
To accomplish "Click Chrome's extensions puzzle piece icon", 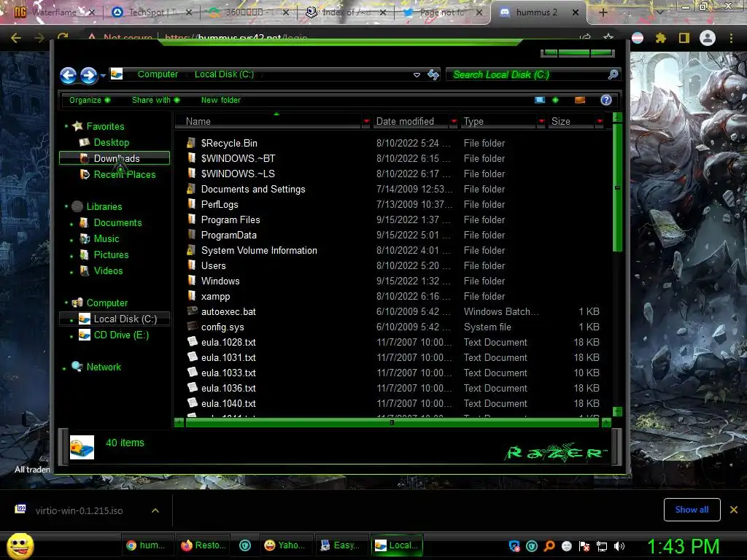I will click(x=661, y=38).
